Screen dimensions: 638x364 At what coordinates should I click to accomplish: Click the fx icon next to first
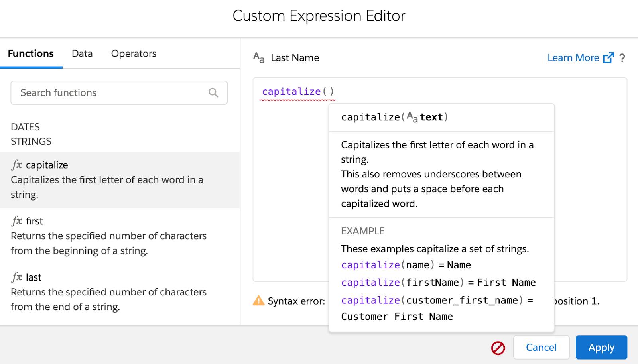17,221
